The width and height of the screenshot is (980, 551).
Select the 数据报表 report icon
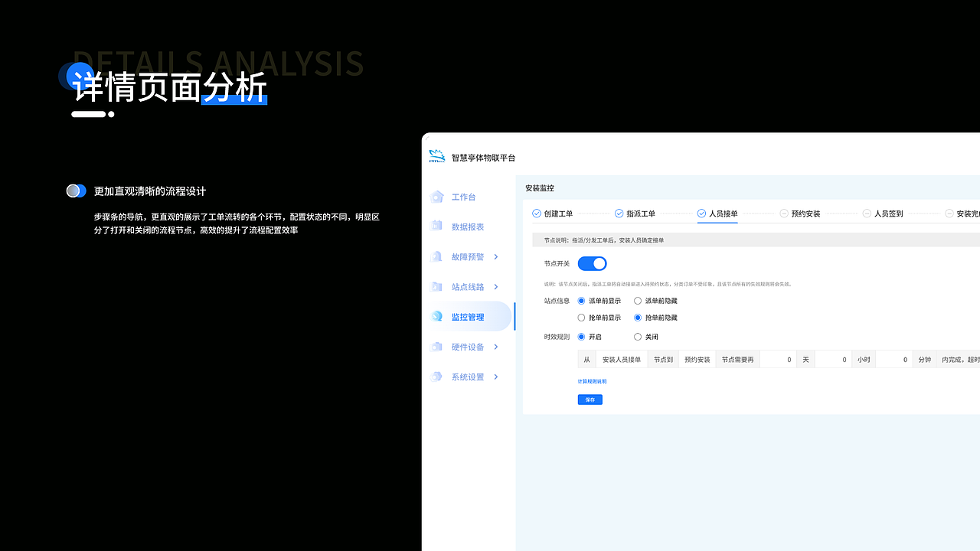438,227
